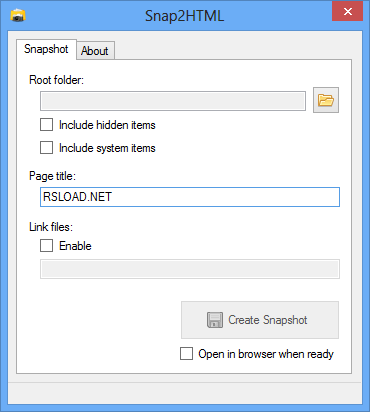370x412 pixels.
Task: Click the Create Snapshot button
Action: point(260,320)
